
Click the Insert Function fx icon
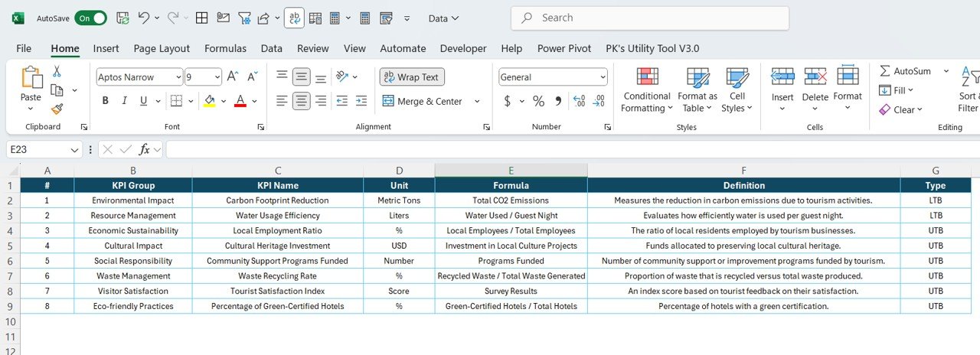pyautogui.click(x=144, y=150)
